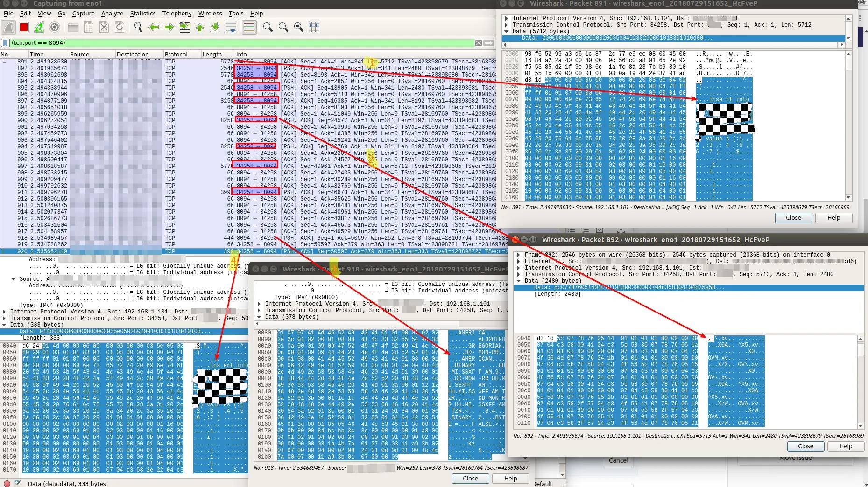
Task: Open the Statistics menu
Action: [x=143, y=14]
